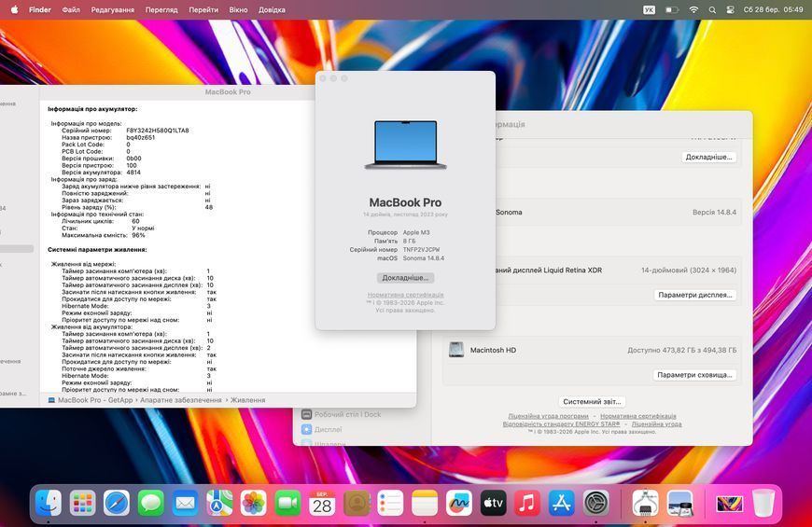812x527 pixels.
Task: Switch the UK input source in the menu bar
Action: [649, 9]
